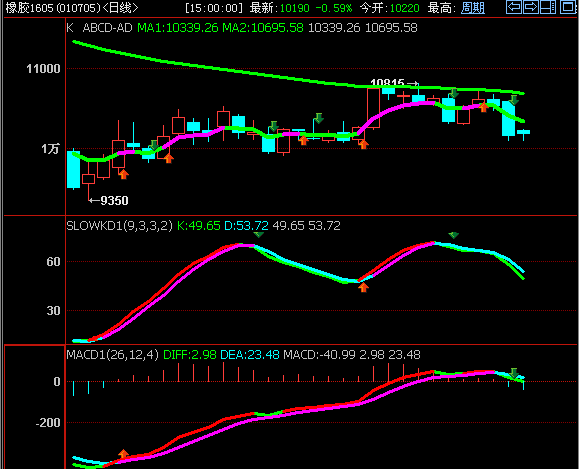The width and height of the screenshot is (579, 469).
Task: Toggle the split panel layout icon
Action: (548, 7)
